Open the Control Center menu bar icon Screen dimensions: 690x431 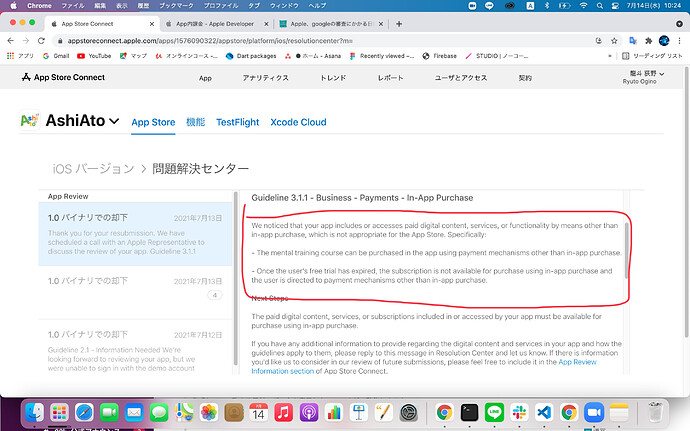coord(615,6)
